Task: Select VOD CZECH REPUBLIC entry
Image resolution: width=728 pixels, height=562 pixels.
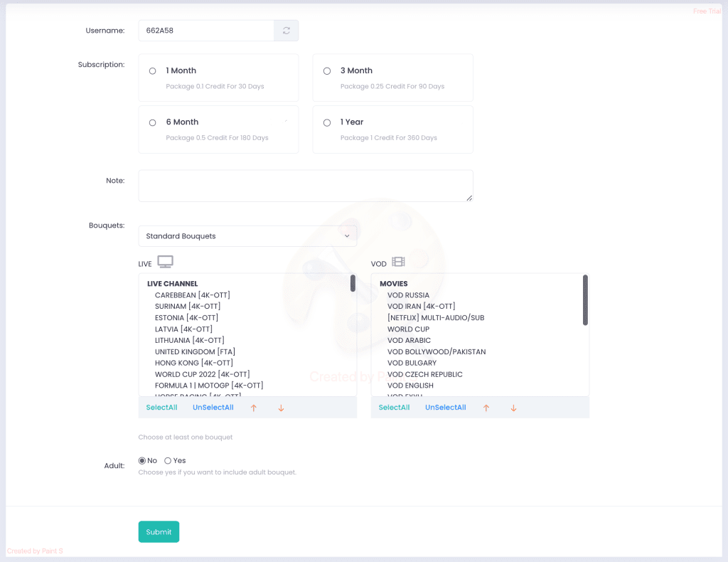Action: tap(425, 374)
